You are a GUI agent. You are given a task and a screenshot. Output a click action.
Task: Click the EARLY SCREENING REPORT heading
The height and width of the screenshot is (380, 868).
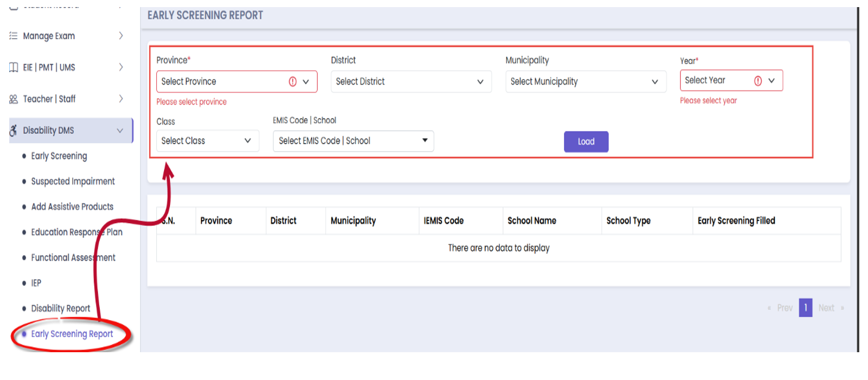205,15
